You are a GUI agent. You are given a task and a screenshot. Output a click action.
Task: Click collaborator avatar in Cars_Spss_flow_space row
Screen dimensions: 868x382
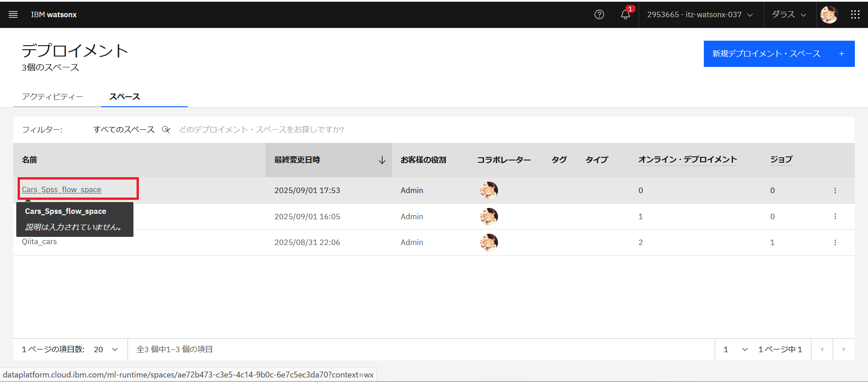[x=489, y=190]
